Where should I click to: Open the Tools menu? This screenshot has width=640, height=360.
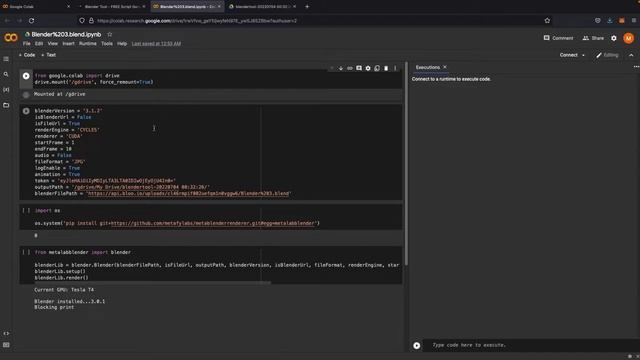pos(107,44)
